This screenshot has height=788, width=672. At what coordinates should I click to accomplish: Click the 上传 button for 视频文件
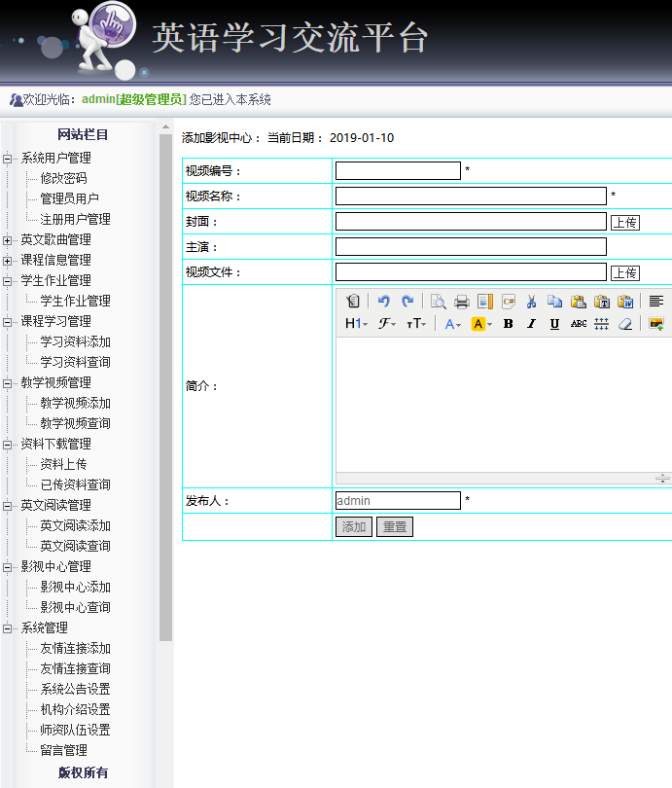pyautogui.click(x=625, y=273)
